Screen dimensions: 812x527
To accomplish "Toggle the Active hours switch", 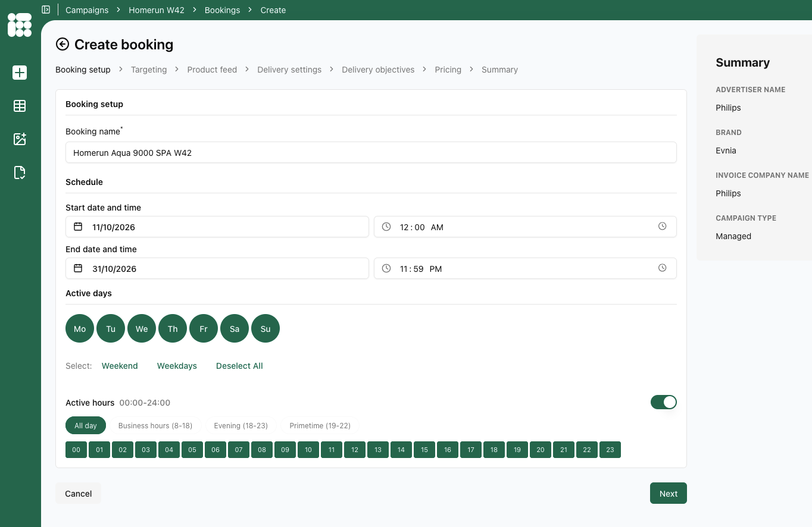I will coord(664,402).
